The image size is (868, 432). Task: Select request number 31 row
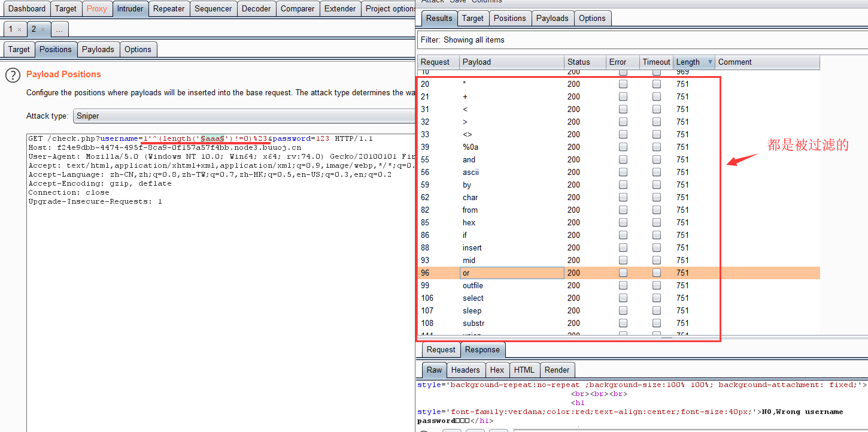pos(618,109)
